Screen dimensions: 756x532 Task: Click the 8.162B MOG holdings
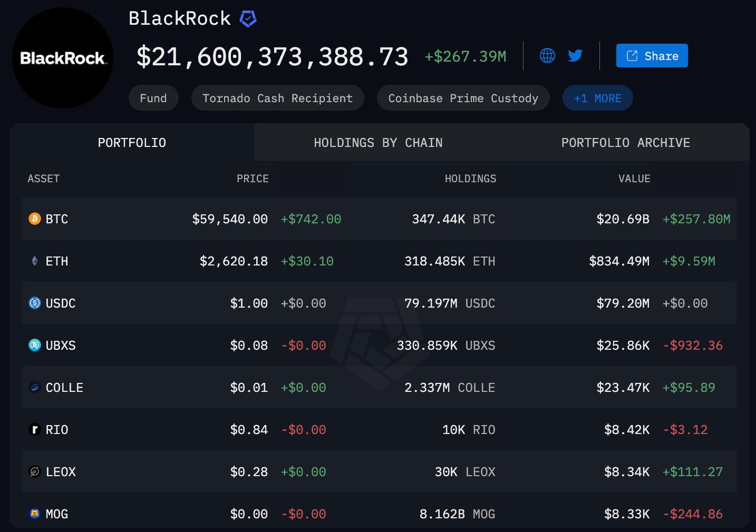tap(457, 514)
